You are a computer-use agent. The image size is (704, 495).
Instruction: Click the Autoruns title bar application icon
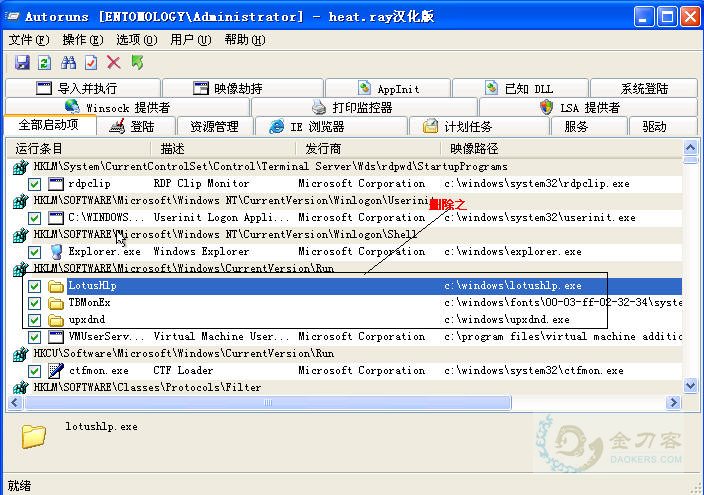(x=12, y=17)
